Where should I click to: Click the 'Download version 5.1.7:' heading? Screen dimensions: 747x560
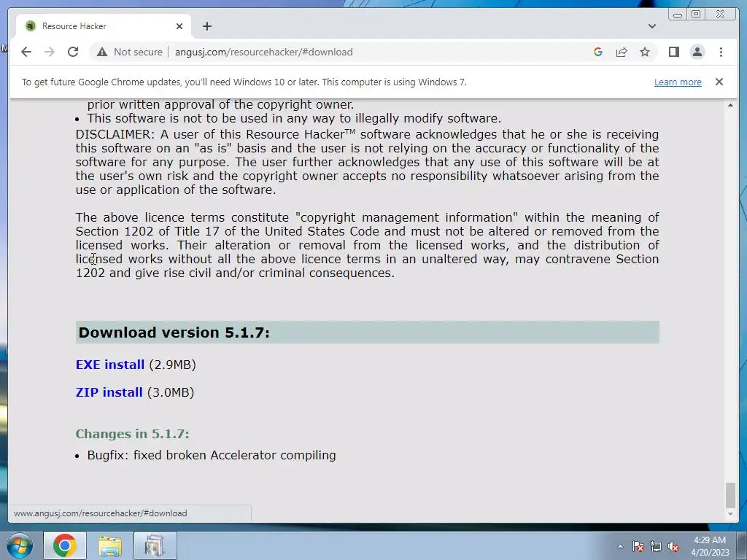click(x=174, y=332)
